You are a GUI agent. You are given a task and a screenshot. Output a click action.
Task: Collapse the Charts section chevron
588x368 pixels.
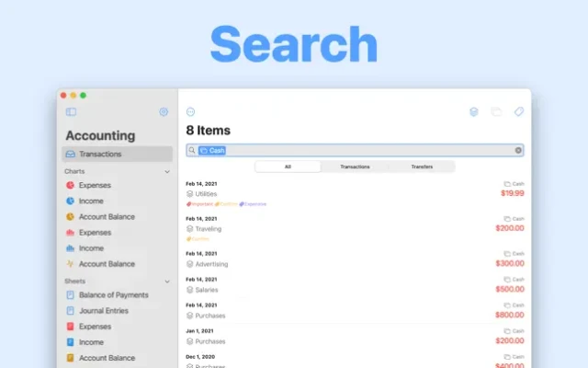tap(167, 171)
